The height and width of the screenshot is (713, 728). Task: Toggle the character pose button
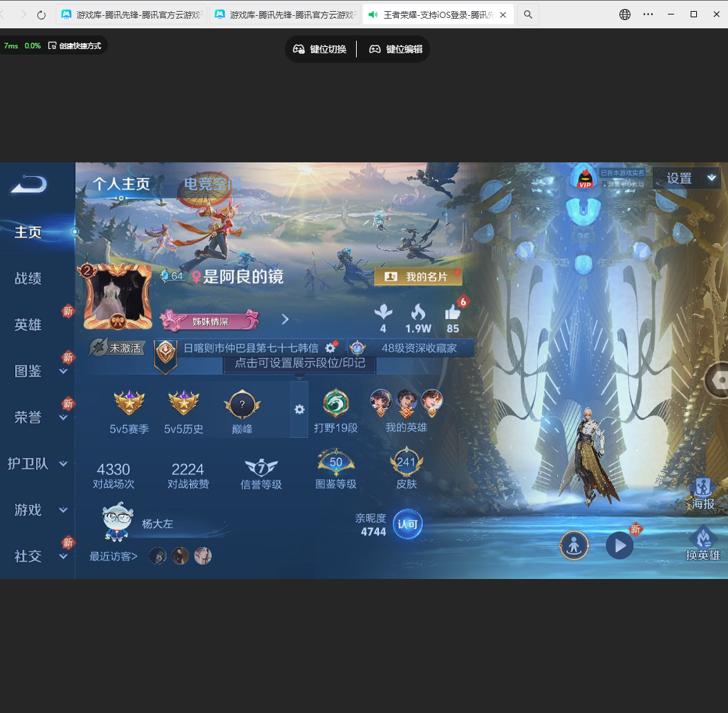click(x=574, y=545)
